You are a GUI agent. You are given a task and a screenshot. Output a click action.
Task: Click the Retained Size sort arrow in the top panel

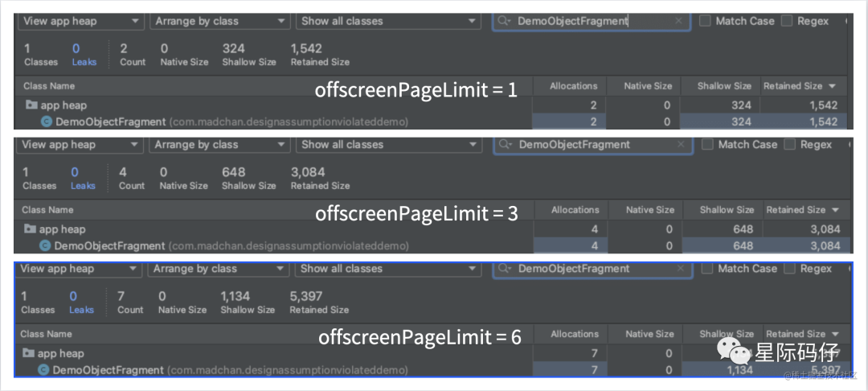pos(832,86)
